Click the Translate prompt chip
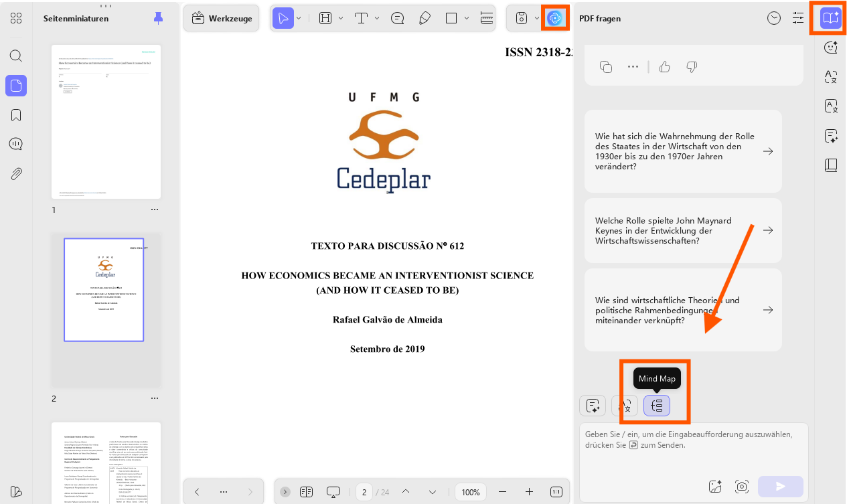This screenshot has height=504, width=847. (625, 406)
